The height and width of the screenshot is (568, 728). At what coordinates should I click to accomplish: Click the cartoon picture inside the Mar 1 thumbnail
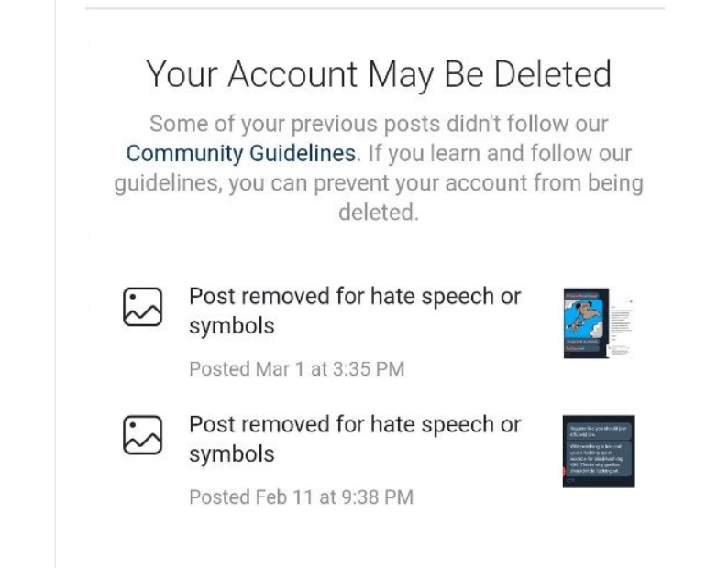click(x=584, y=318)
